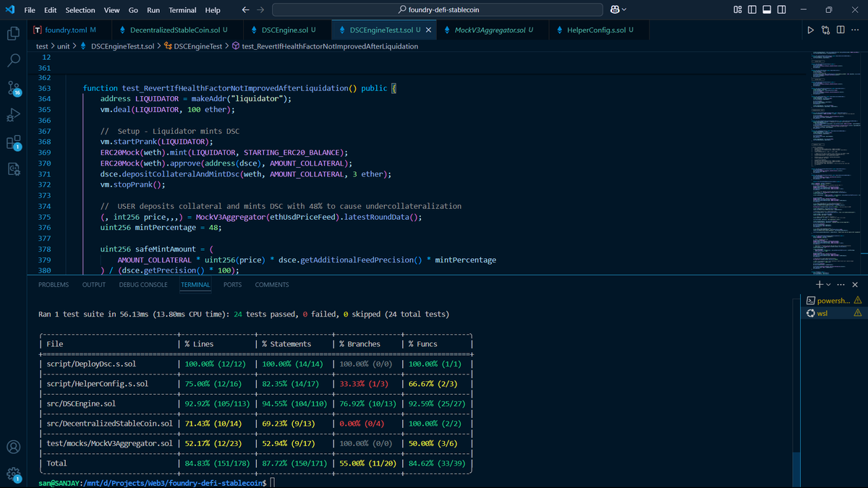Image resolution: width=868 pixels, height=488 pixels.
Task: Select the wsl terminal instance
Action: (833, 313)
